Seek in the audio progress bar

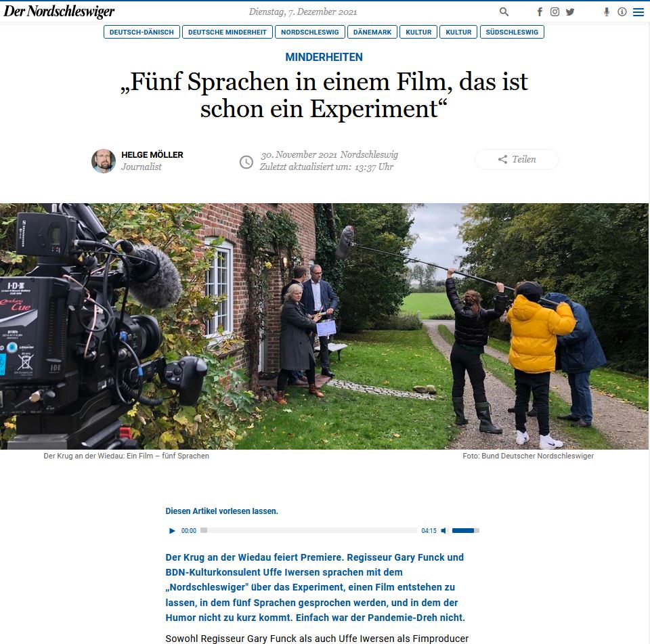click(309, 530)
